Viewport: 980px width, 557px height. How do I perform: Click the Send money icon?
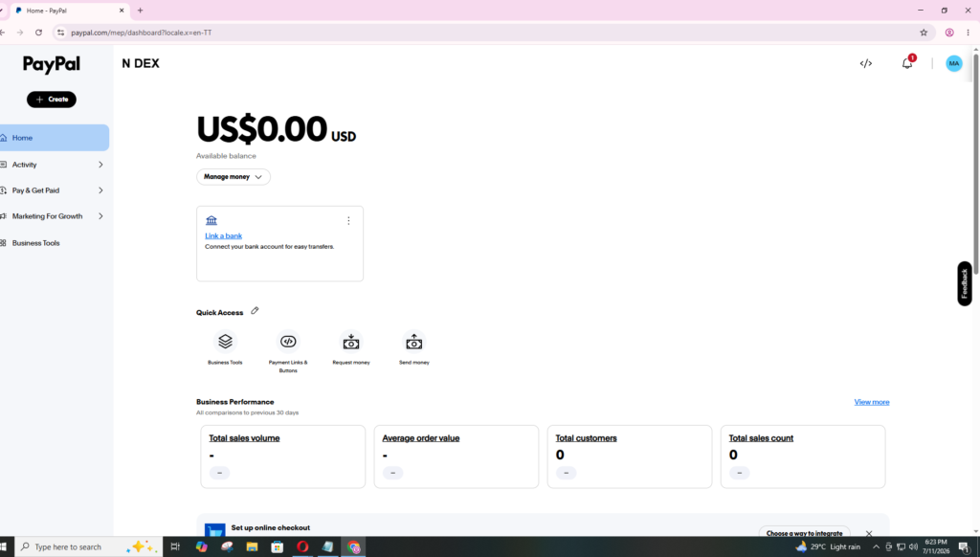[x=413, y=342]
